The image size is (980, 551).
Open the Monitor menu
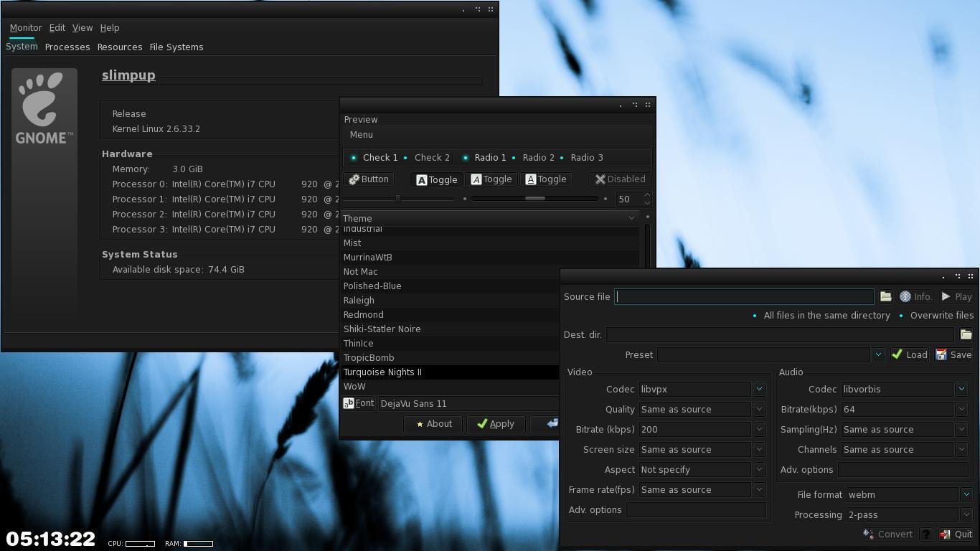pos(26,28)
